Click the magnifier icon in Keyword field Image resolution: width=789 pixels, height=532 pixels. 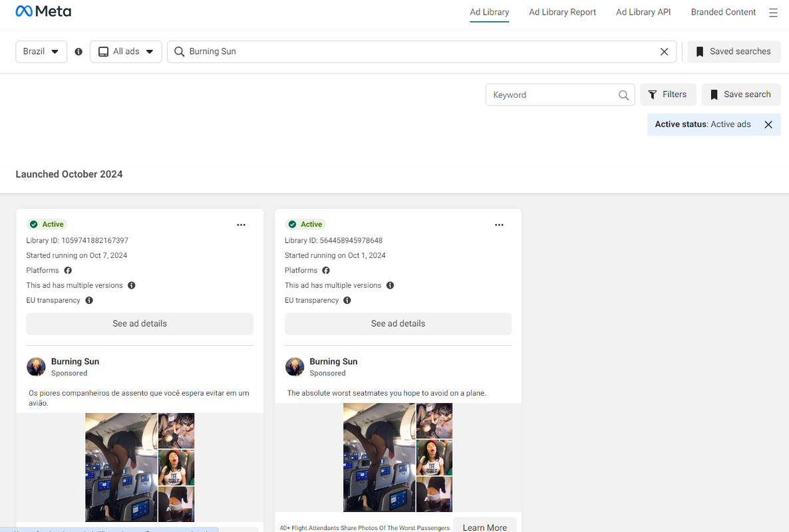623,95
